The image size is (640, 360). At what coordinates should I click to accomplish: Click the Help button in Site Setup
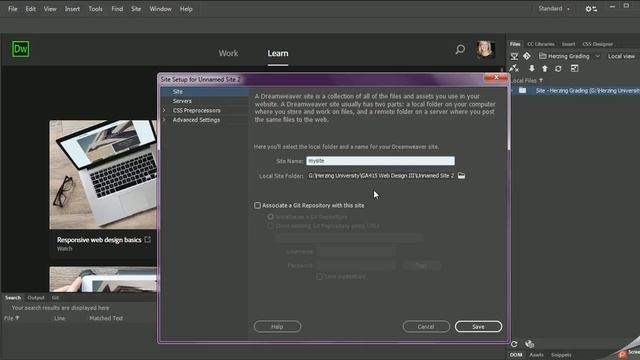coord(277,327)
